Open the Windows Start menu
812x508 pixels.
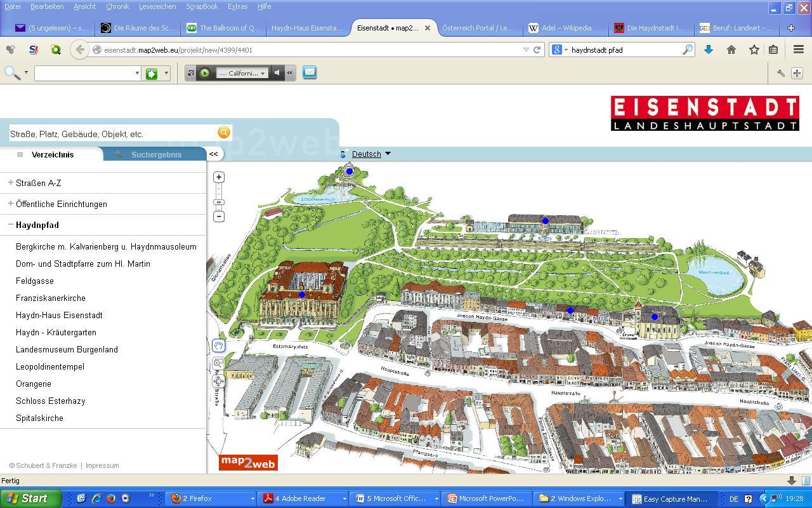pyautogui.click(x=30, y=498)
